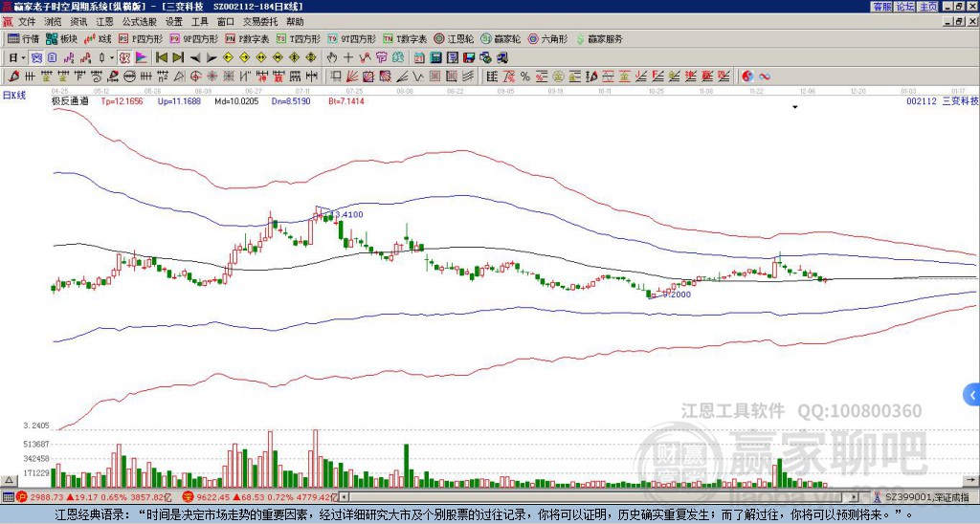Click the SZ399001 深证成指 status entry
This screenshot has width=980, height=524.
pyautogui.click(x=926, y=497)
